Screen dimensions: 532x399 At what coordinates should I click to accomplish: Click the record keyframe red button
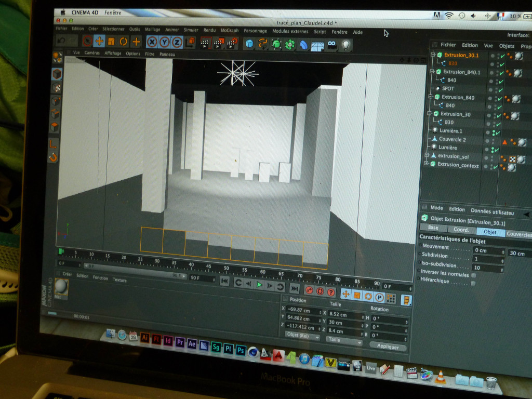(x=309, y=291)
